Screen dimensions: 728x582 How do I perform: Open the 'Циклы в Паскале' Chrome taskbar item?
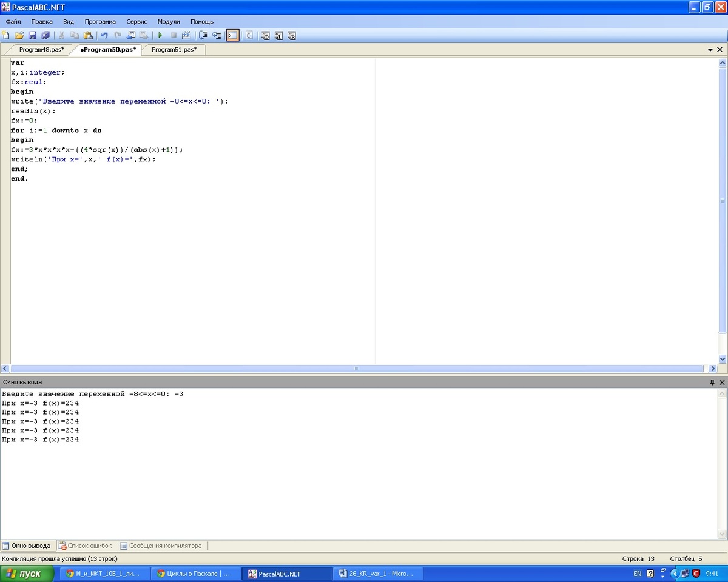pyautogui.click(x=195, y=574)
